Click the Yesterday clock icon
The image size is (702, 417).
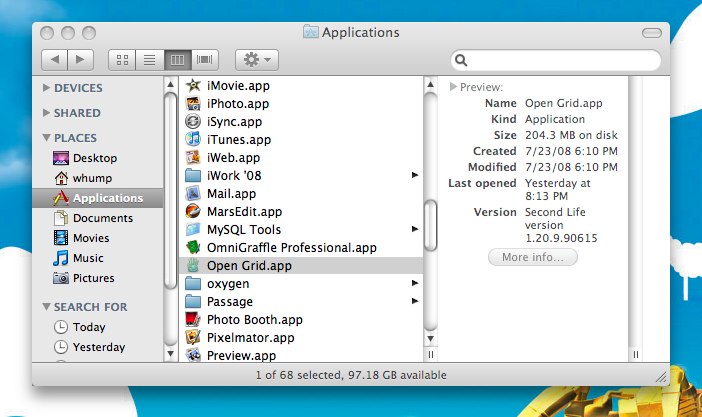(x=61, y=347)
